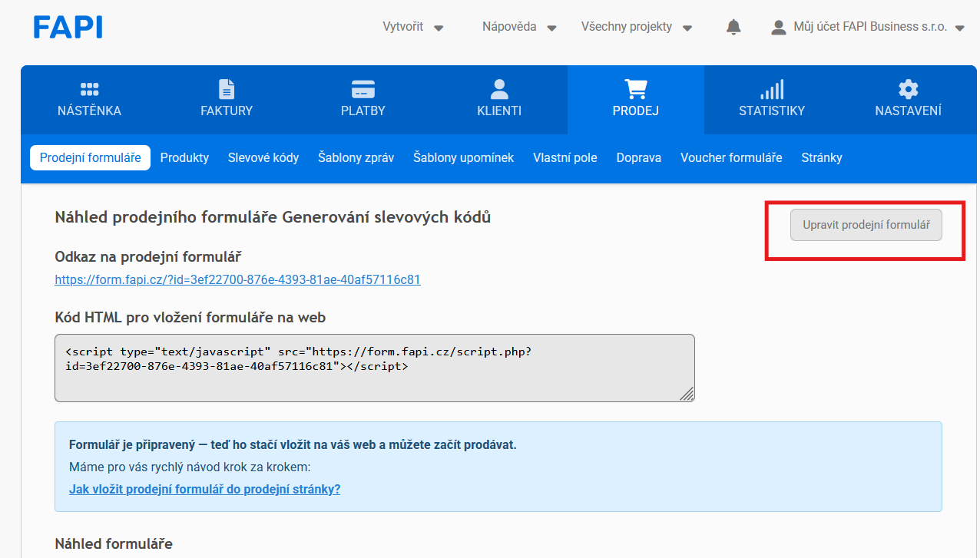Open the Všechny projekty dropdown

(637, 27)
